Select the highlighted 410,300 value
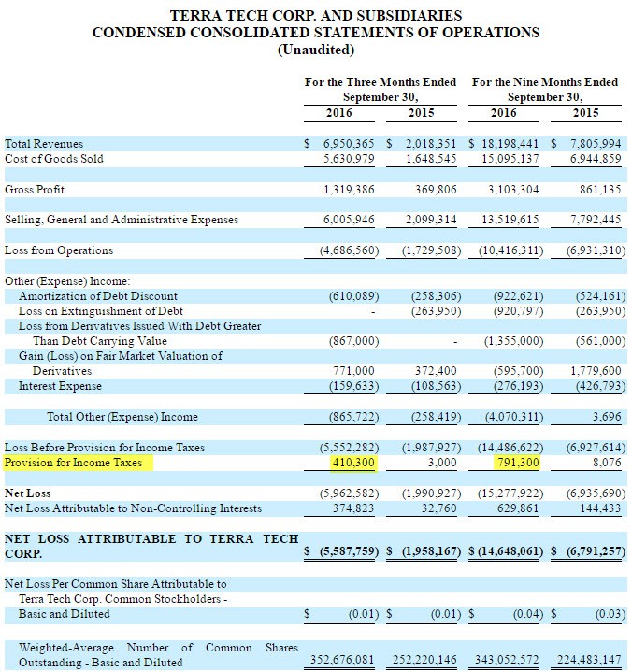Screen dimensions: 632x672 [352, 463]
